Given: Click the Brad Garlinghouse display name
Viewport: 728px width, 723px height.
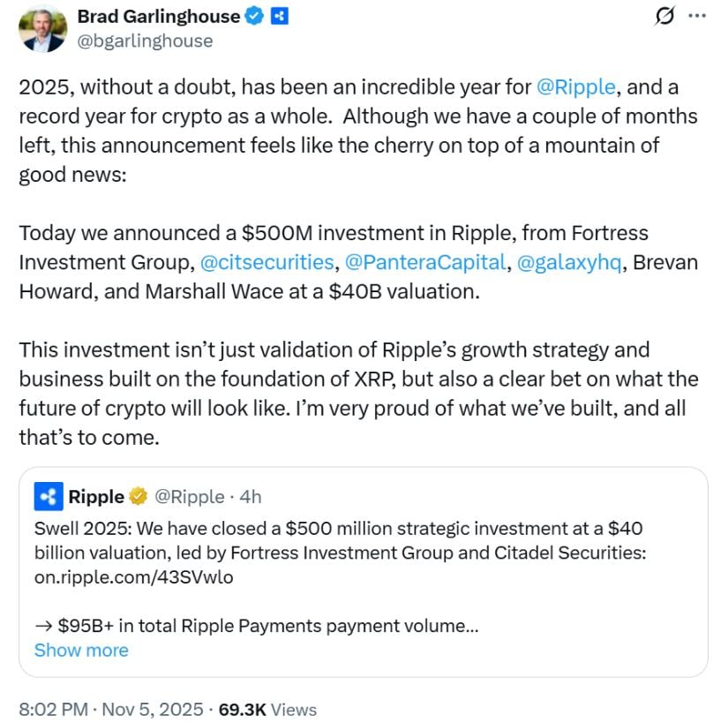Looking at the screenshot, I should [158, 16].
